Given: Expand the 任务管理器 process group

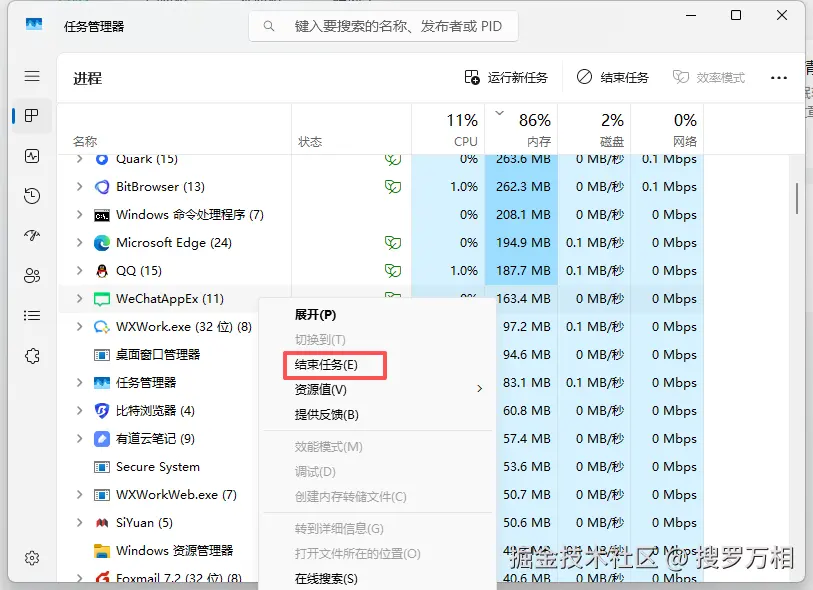Looking at the screenshot, I should (79, 382).
